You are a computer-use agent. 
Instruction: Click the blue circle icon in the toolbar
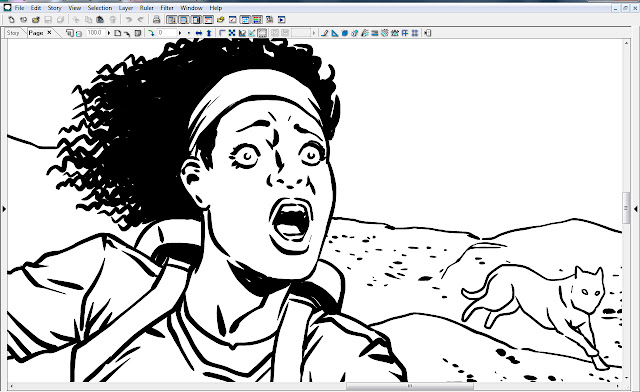(344, 33)
